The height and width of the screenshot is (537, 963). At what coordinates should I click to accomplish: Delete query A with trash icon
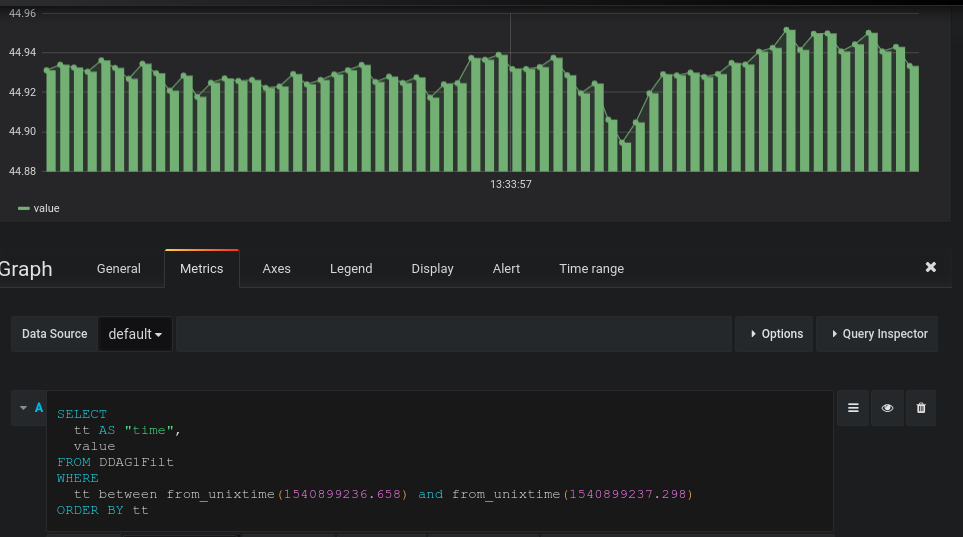[x=921, y=408]
